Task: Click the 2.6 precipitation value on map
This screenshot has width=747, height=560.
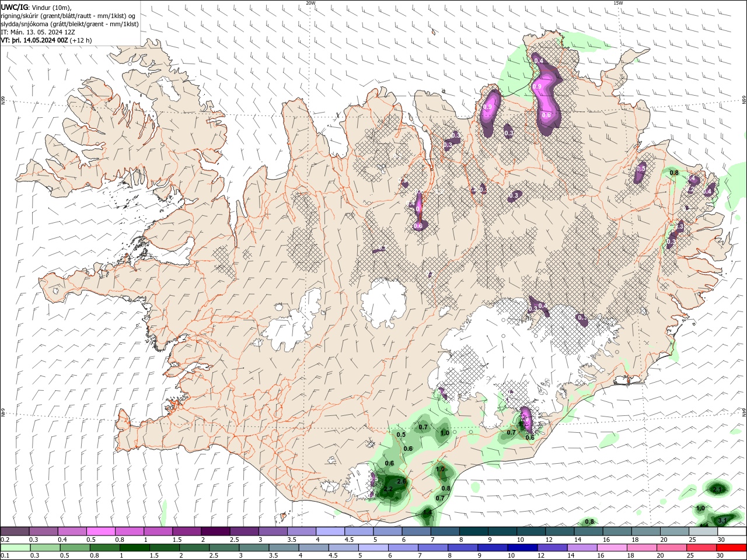Action: pos(401,481)
